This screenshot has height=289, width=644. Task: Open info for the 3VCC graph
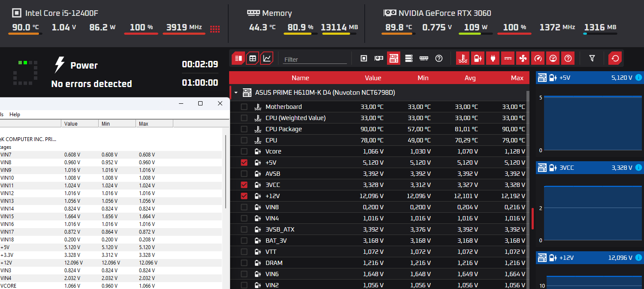click(x=638, y=168)
